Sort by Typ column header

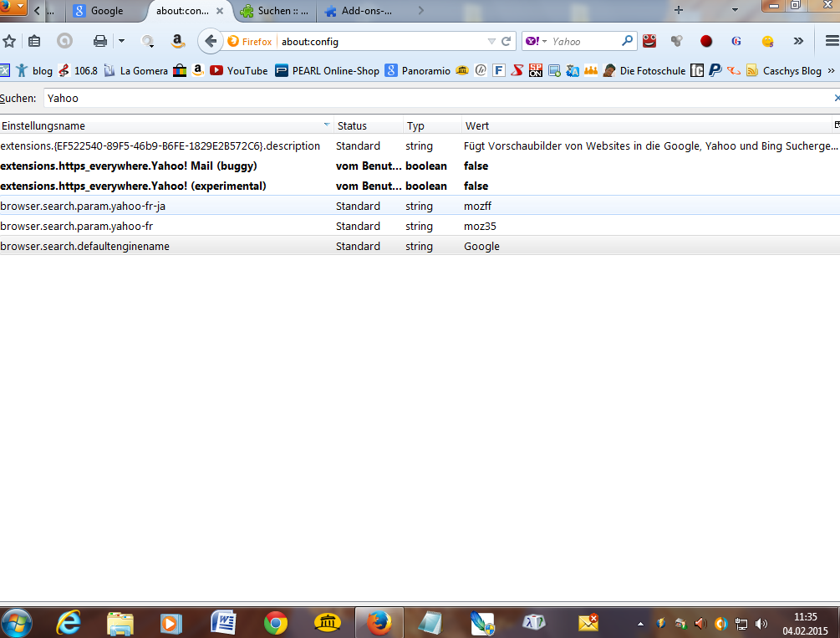click(432, 126)
